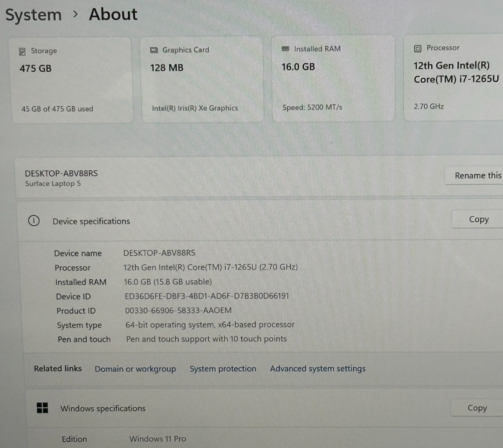Select the Processor i7-1265U card

453,77
